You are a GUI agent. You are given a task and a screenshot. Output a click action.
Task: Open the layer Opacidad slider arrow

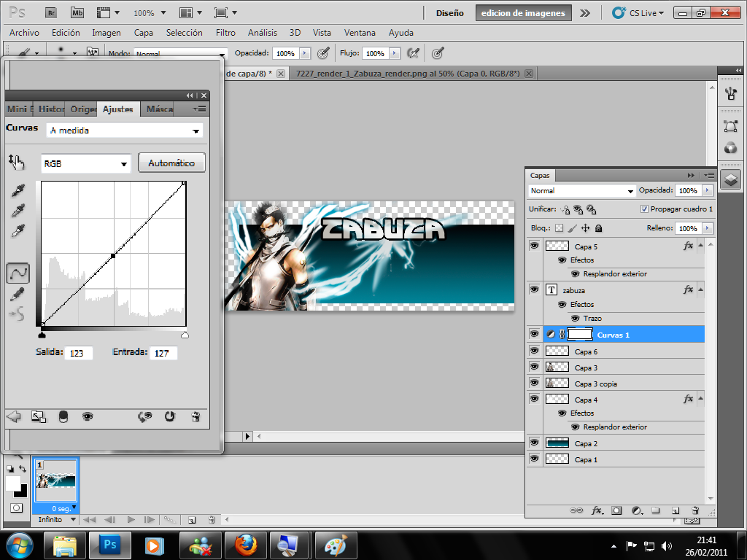click(708, 190)
